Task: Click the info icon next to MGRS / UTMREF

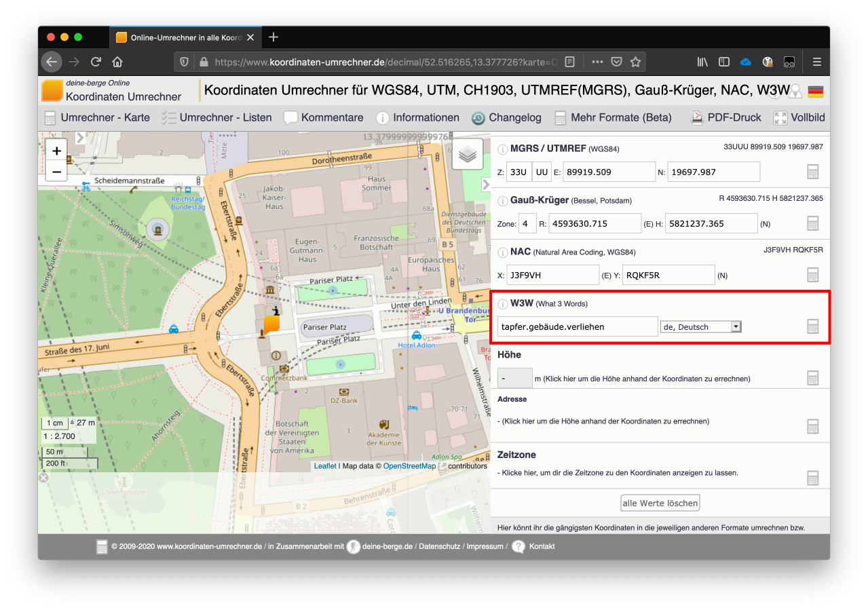Action: pos(503,149)
